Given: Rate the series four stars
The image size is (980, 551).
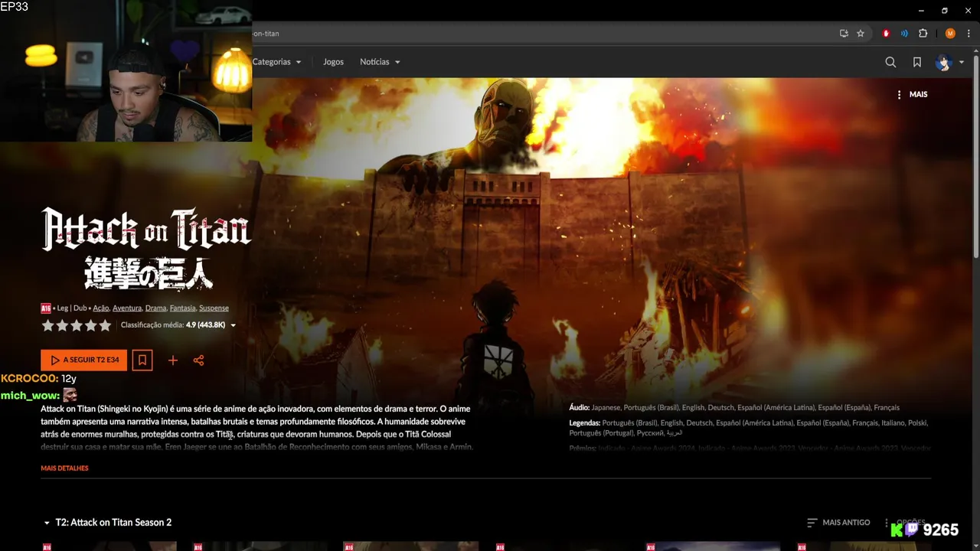Looking at the screenshot, I should click(90, 325).
